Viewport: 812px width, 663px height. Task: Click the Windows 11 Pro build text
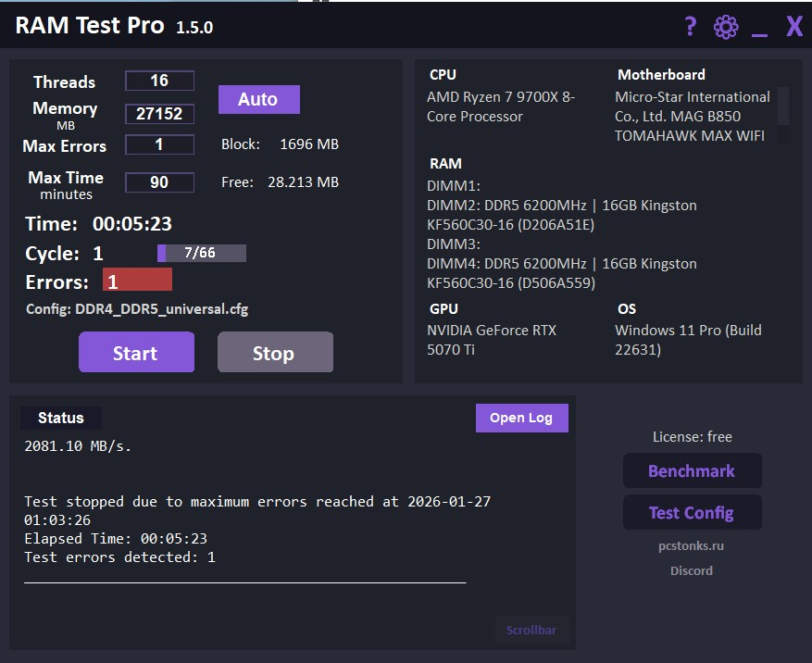coord(688,340)
